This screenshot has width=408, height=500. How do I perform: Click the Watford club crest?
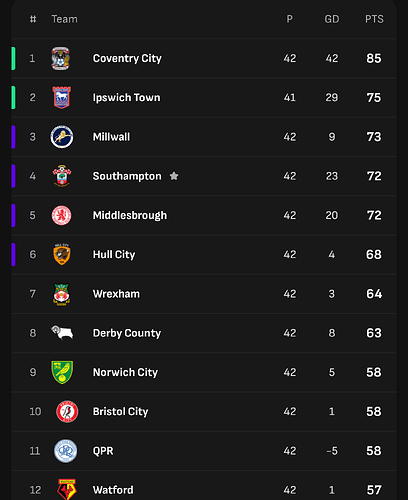(66, 490)
